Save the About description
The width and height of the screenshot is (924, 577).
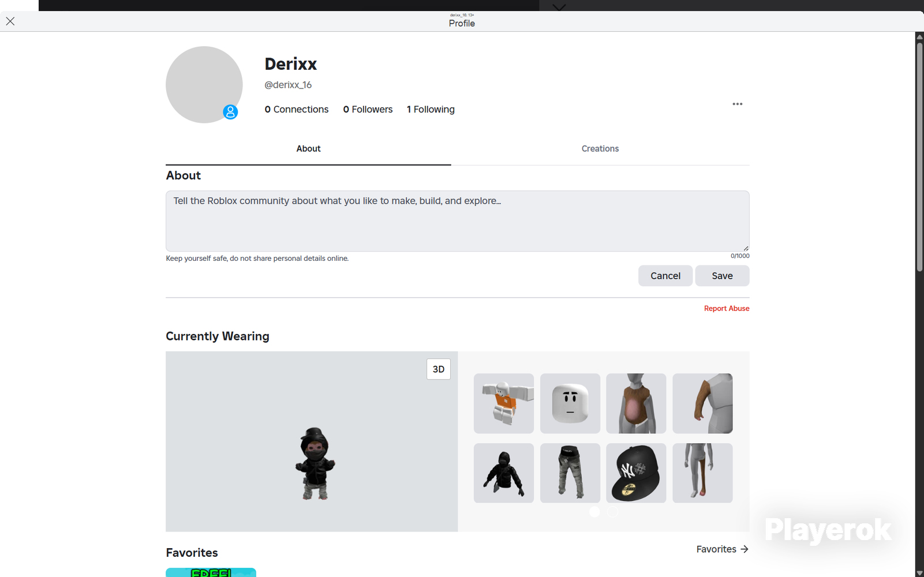[722, 276]
